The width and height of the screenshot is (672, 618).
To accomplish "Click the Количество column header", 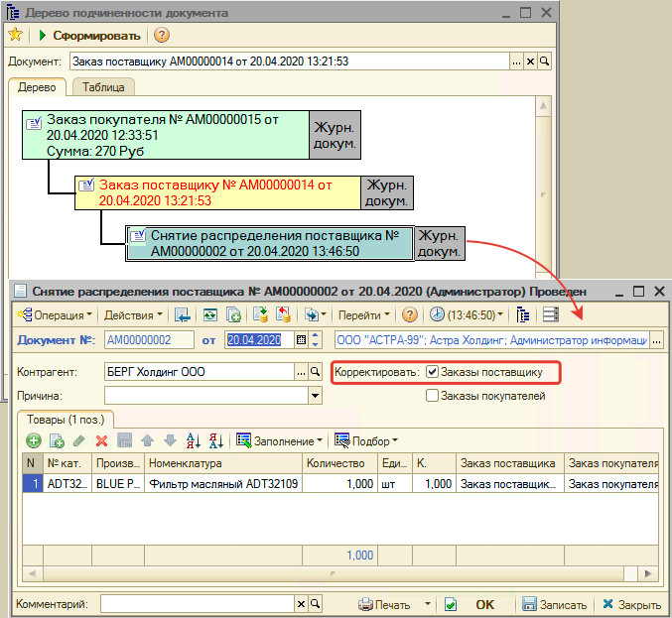I will click(339, 463).
